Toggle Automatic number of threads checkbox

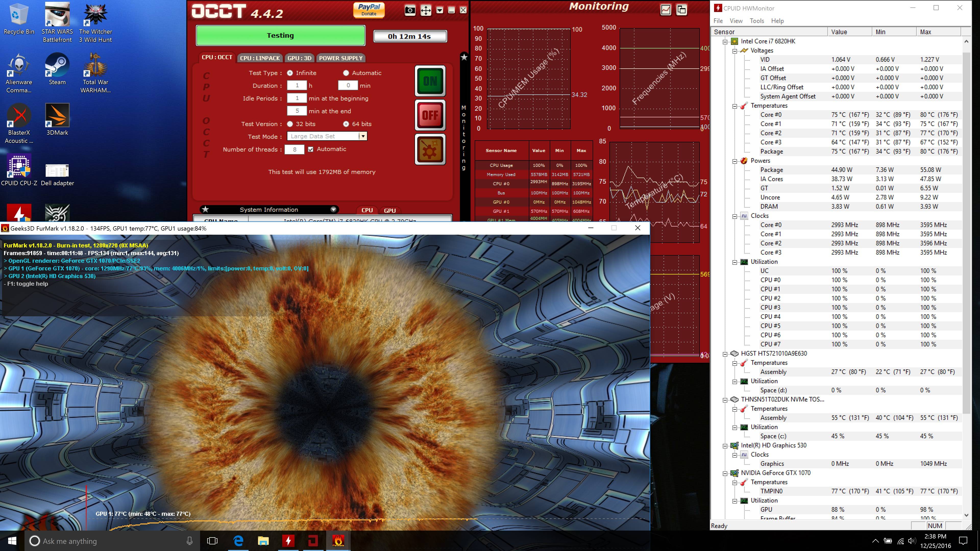pos(311,149)
